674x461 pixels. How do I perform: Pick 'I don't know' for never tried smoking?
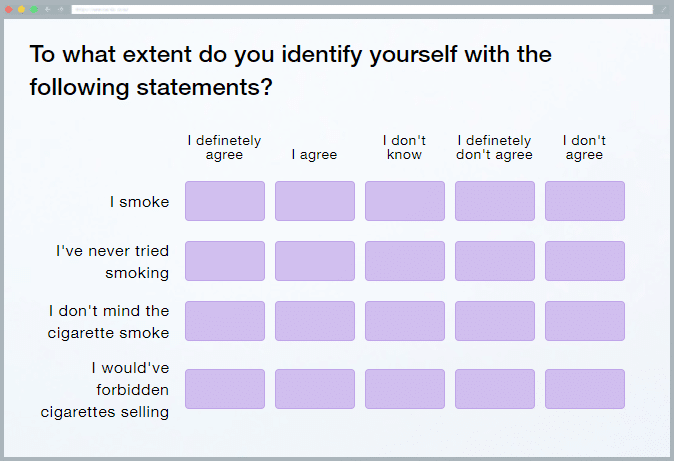405,261
